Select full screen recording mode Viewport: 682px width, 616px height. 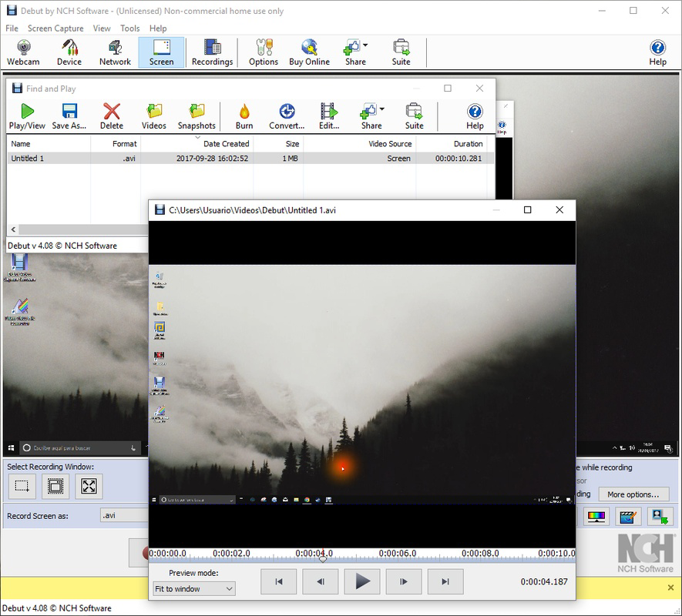[89, 486]
